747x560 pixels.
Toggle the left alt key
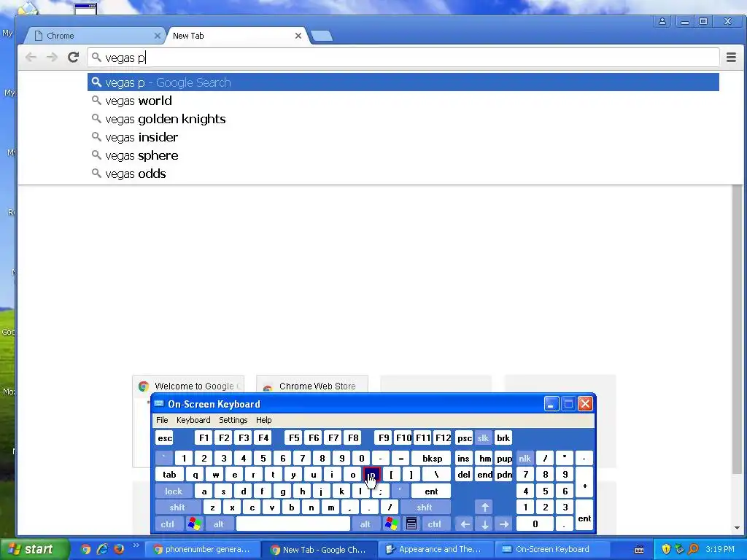219,524
